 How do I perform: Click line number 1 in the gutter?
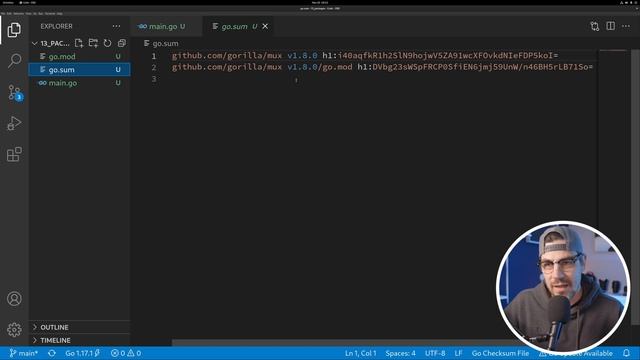coord(154,56)
